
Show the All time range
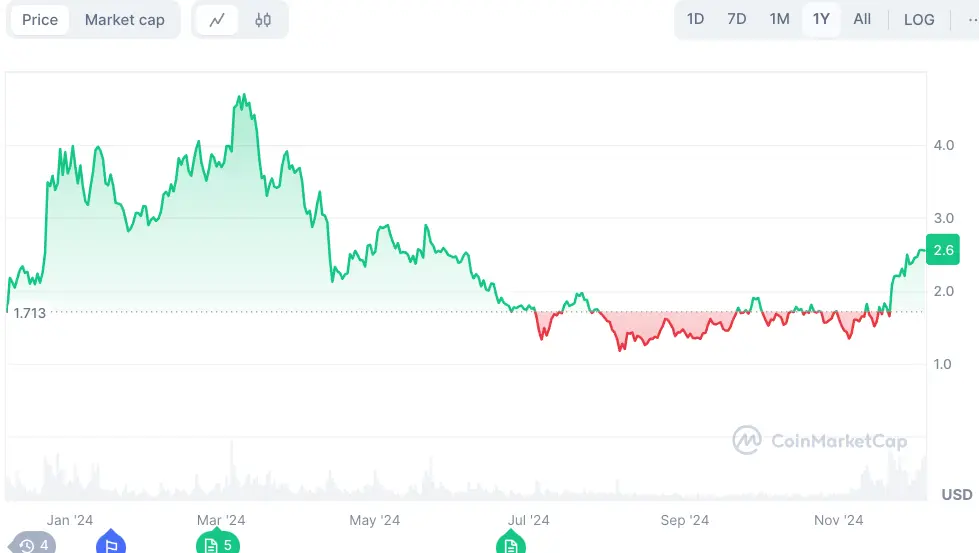[x=862, y=19]
